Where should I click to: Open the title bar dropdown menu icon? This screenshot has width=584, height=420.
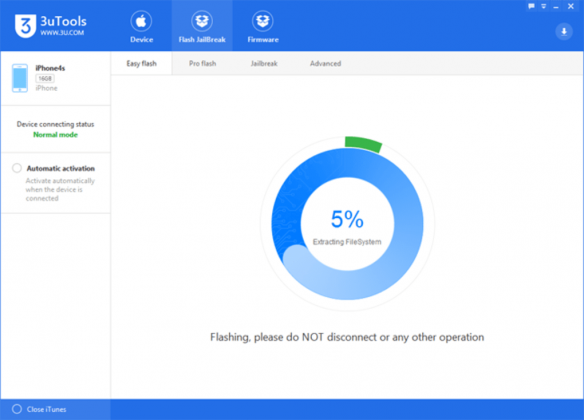tap(544, 6)
